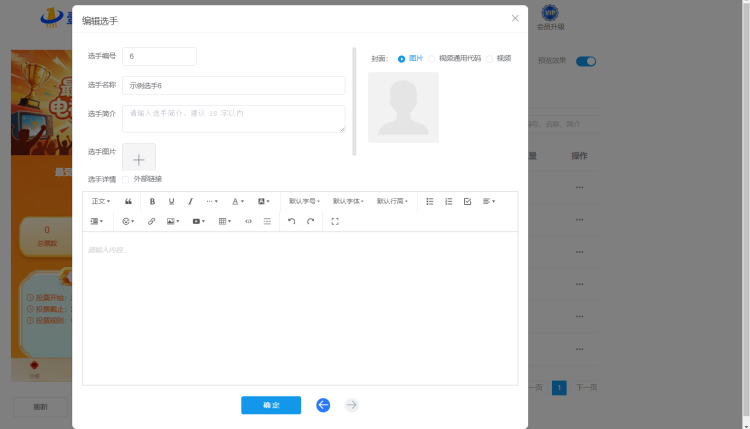Open the background highlight color dropdown

[264, 201]
